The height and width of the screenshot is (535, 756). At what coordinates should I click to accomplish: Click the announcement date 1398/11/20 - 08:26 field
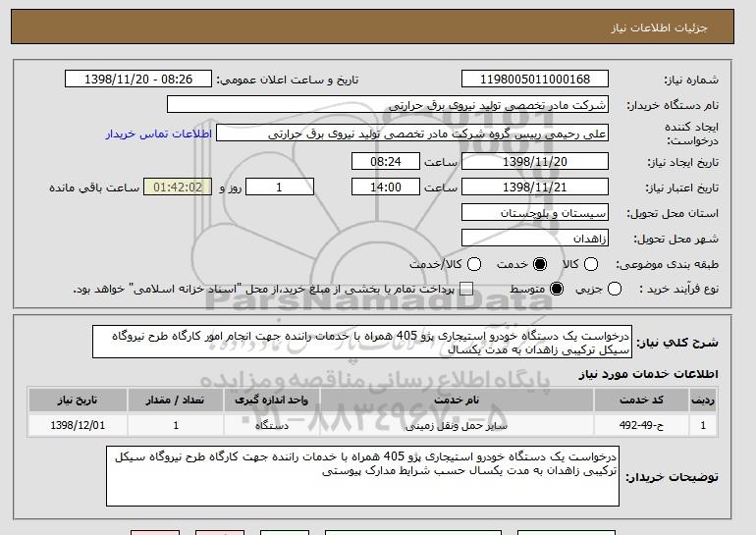[x=138, y=80]
